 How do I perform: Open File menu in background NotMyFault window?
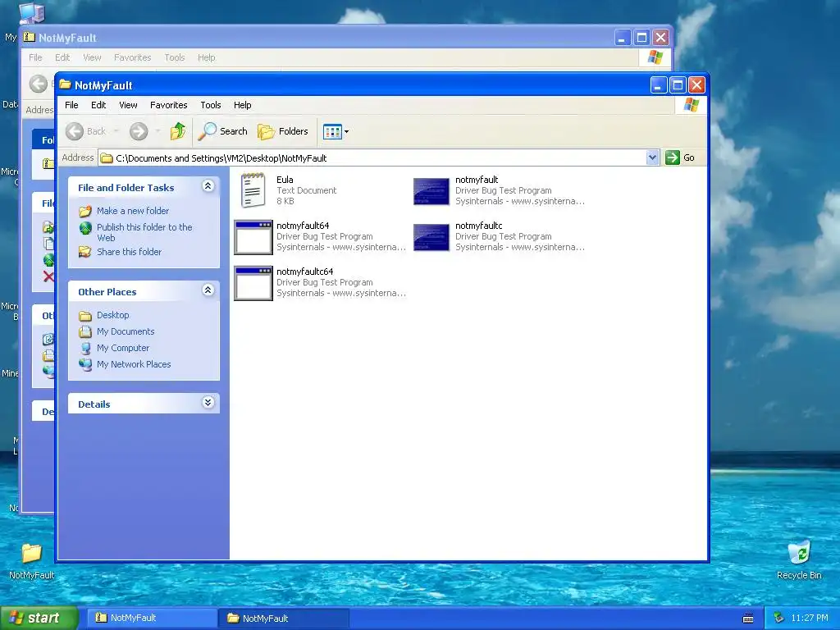35,57
